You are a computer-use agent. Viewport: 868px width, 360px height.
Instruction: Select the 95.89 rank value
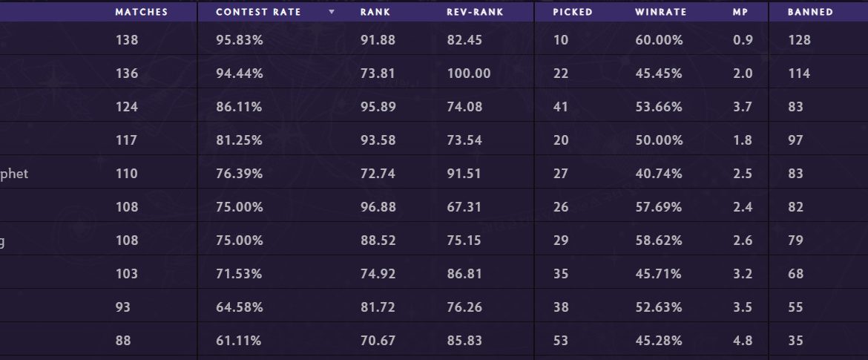(378, 107)
